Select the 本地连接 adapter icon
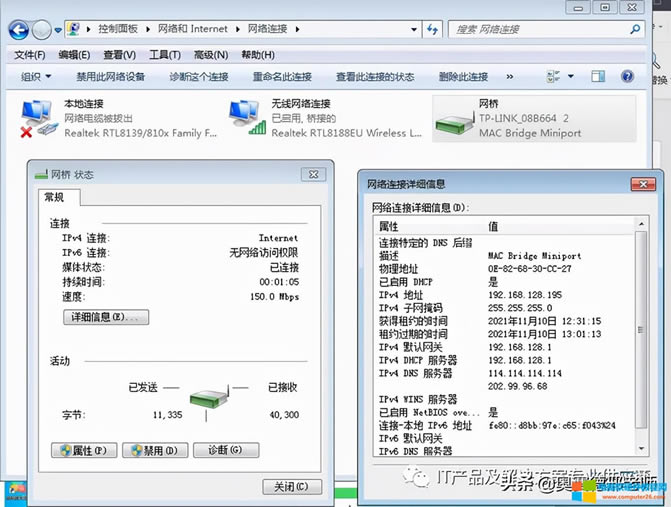 point(39,119)
